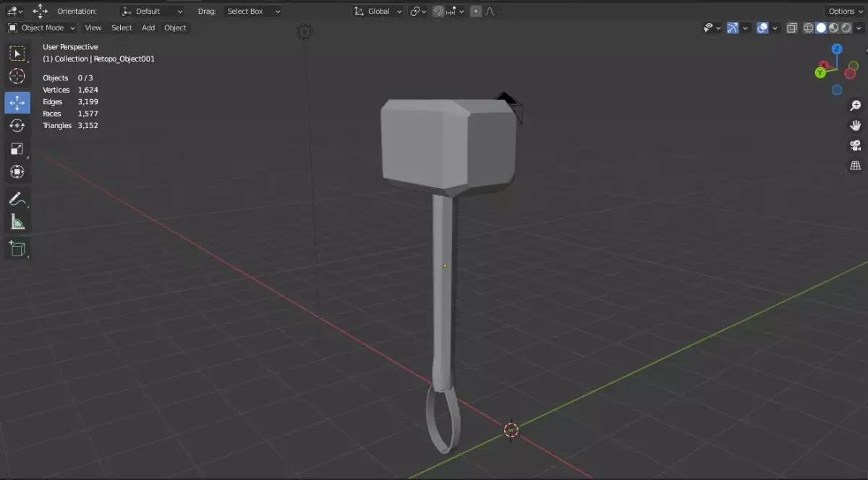868x480 pixels.
Task: Click the orange object origin dot
Action: (445, 266)
